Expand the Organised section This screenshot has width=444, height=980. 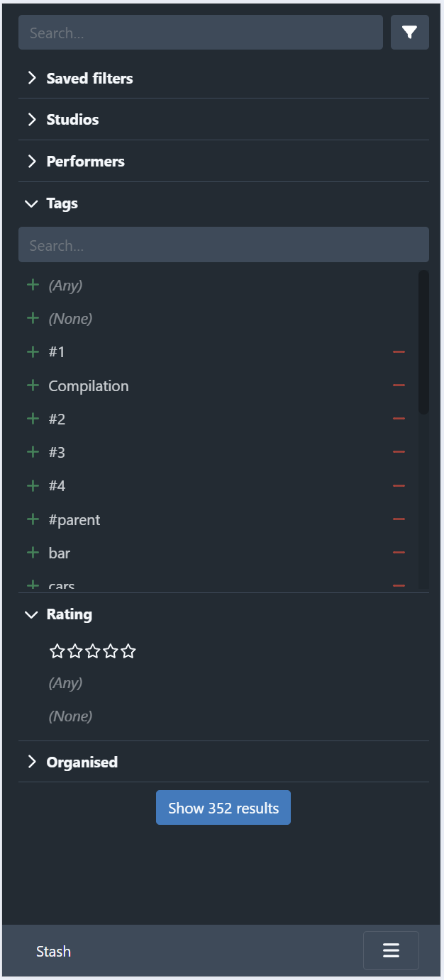(x=223, y=762)
